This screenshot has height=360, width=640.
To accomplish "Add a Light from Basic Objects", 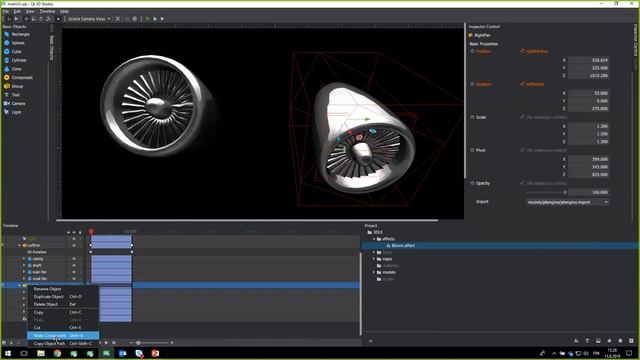I will [13, 112].
